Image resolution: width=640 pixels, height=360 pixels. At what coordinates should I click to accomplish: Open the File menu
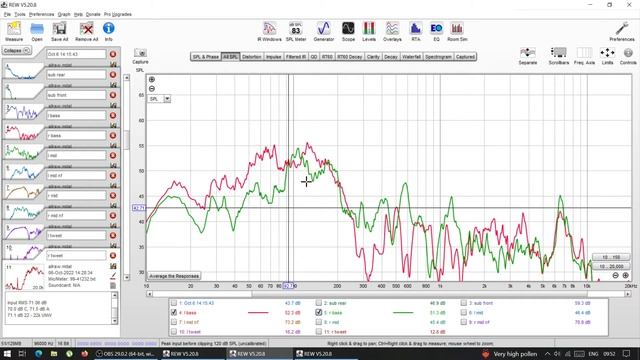7,14
